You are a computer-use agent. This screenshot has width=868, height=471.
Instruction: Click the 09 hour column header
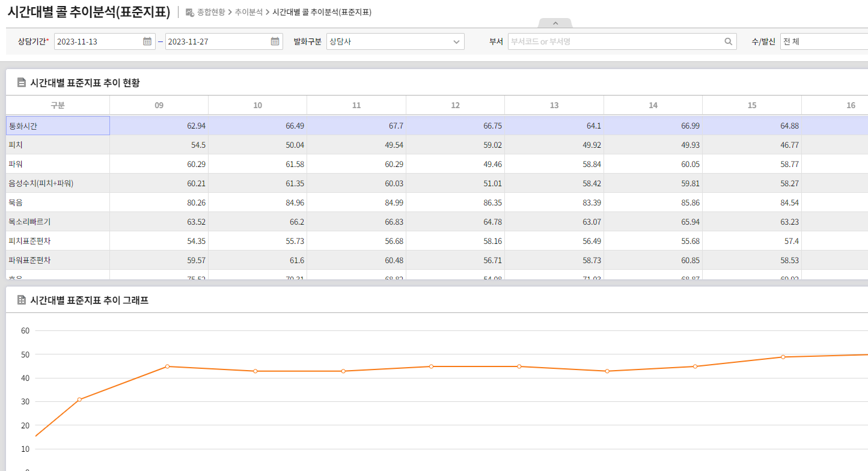coord(159,105)
